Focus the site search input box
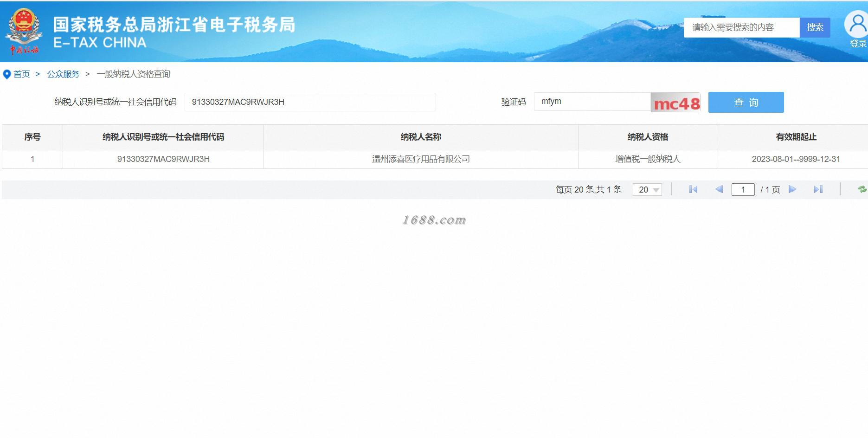Viewport: 868px width, 438px height. 741,27
